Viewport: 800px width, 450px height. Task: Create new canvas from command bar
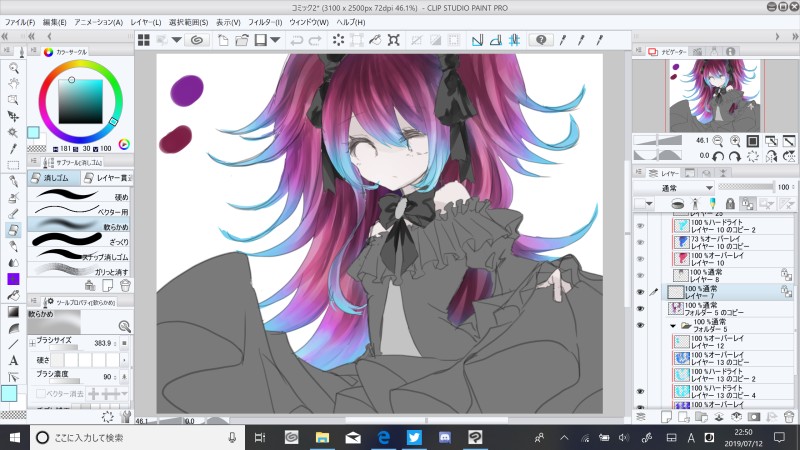pos(223,40)
